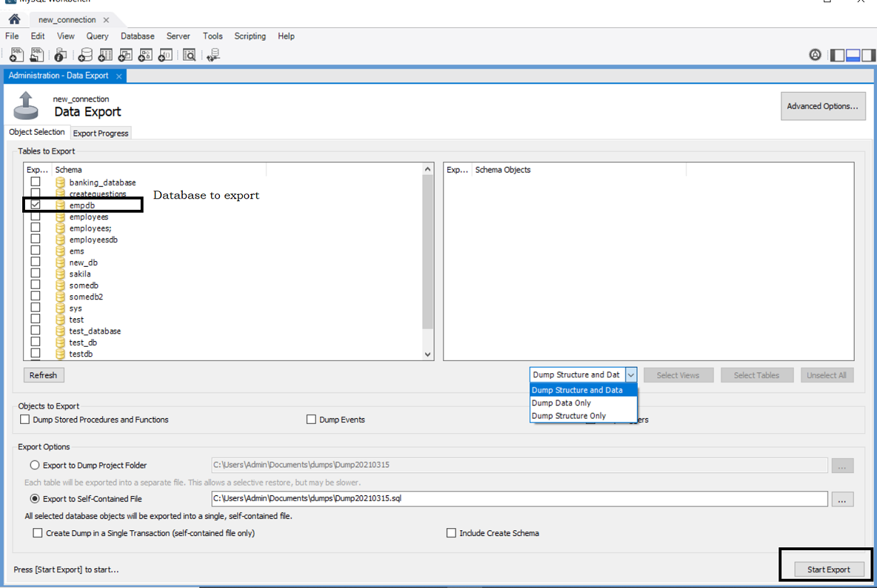Click the somedb2 database icon
Screen dimensions: 877x588
[x=61, y=297]
